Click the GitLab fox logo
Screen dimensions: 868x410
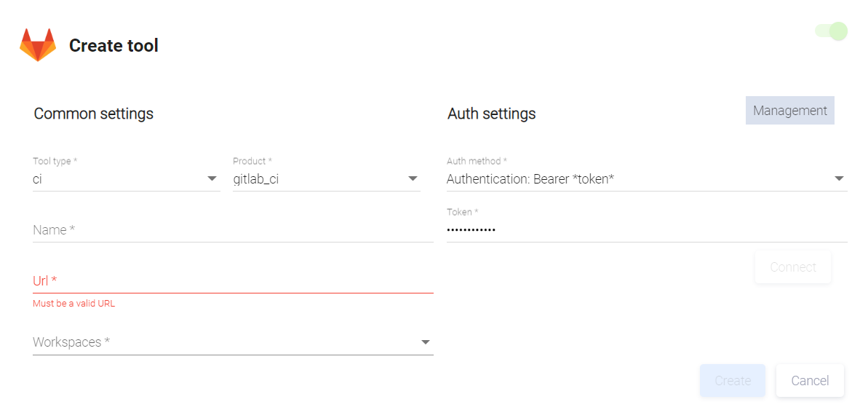[x=38, y=45]
